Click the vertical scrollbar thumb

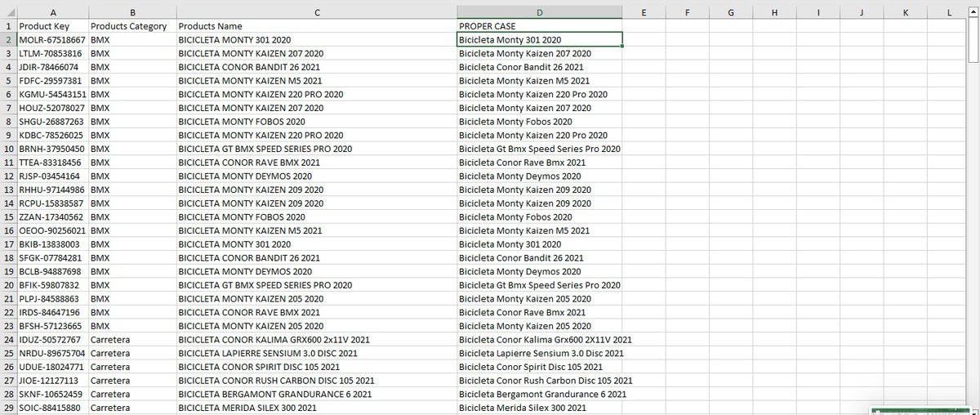click(x=973, y=39)
